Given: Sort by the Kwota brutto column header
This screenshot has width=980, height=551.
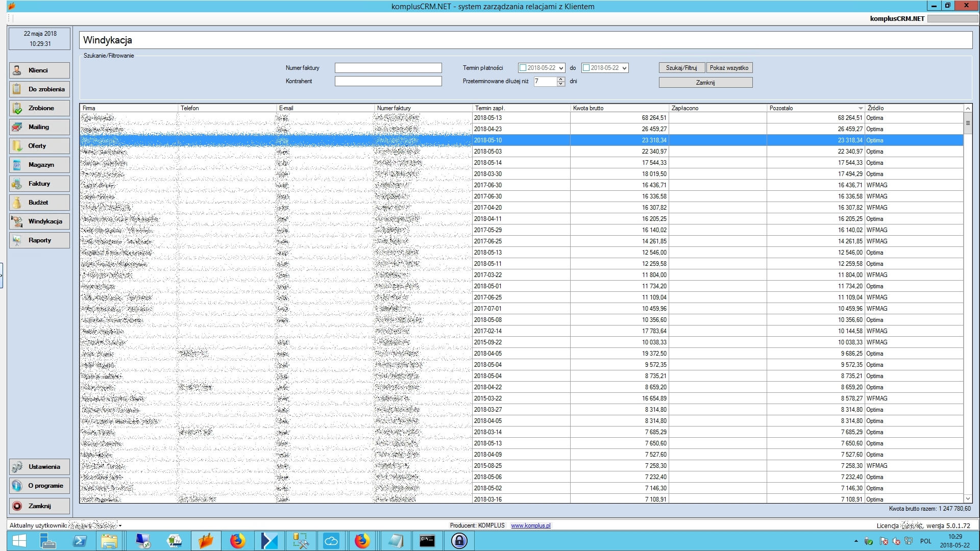Looking at the screenshot, I should [x=620, y=108].
